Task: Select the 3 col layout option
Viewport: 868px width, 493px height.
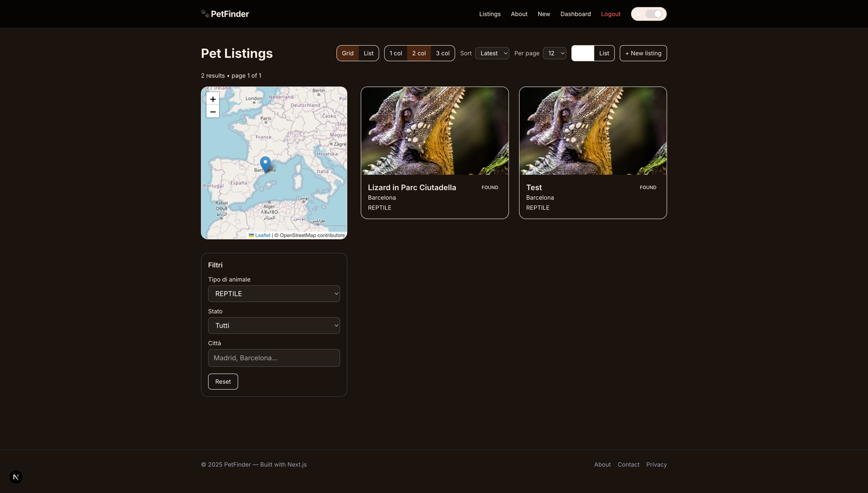Action: coord(443,53)
